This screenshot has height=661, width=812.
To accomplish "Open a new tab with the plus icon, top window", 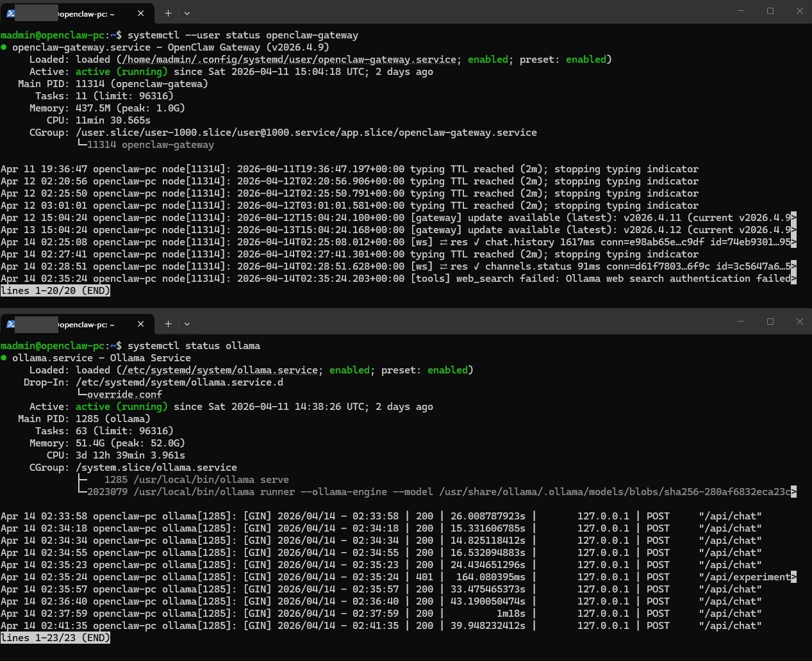I will coord(167,13).
